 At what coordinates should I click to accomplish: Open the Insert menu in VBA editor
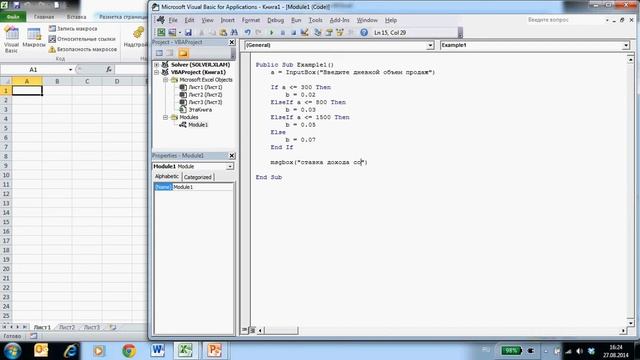pos(227,20)
